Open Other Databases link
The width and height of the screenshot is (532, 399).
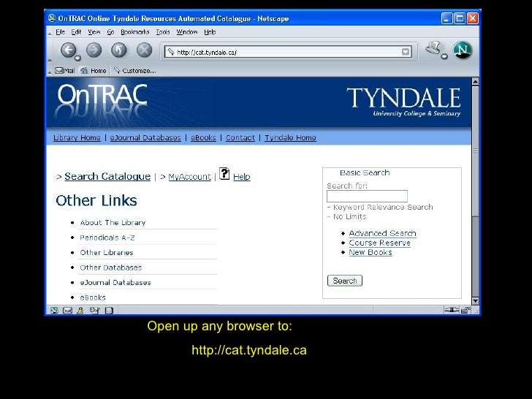[111, 267]
